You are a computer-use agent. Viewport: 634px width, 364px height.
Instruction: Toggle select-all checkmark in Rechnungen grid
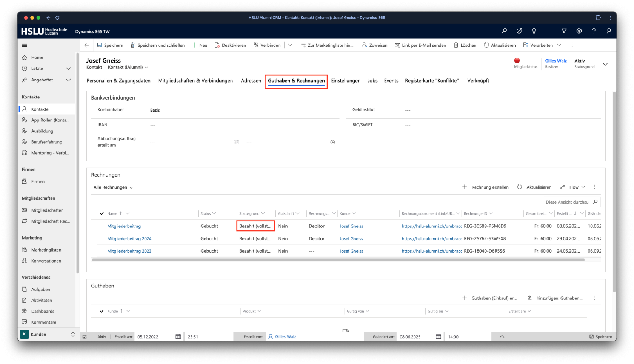click(102, 213)
